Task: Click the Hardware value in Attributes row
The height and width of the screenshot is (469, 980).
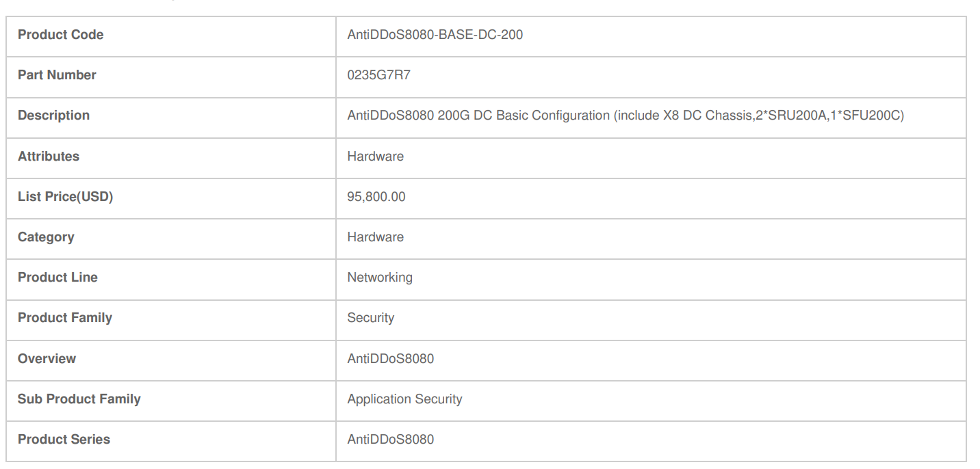Action: point(376,156)
